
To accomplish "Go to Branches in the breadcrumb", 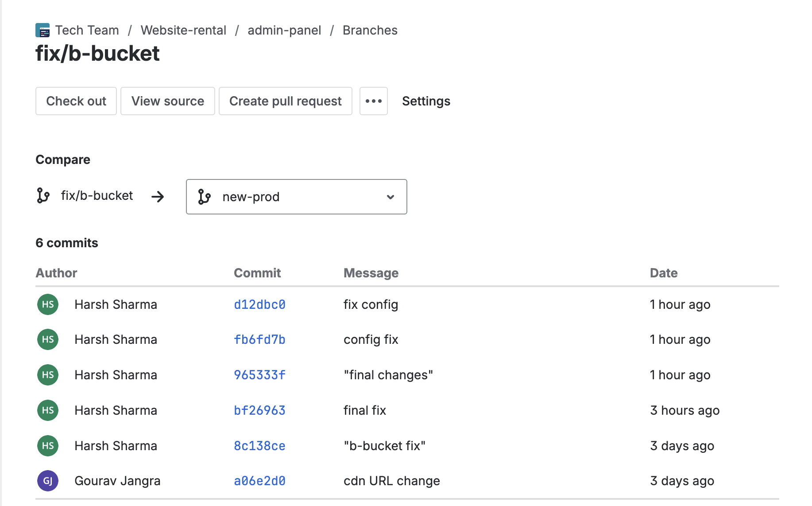I will click(370, 30).
